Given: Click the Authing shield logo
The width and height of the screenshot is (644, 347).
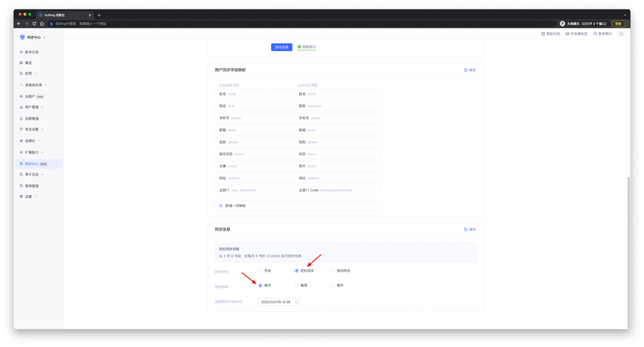Looking at the screenshot, I should tap(22, 37).
